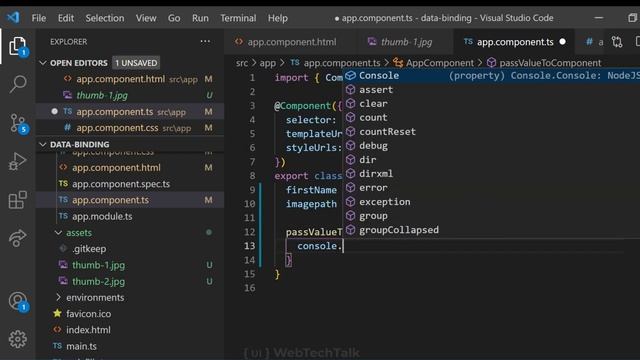Open the Selection menu
Viewport: 640px width, 360px height.
click(x=105, y=18)
